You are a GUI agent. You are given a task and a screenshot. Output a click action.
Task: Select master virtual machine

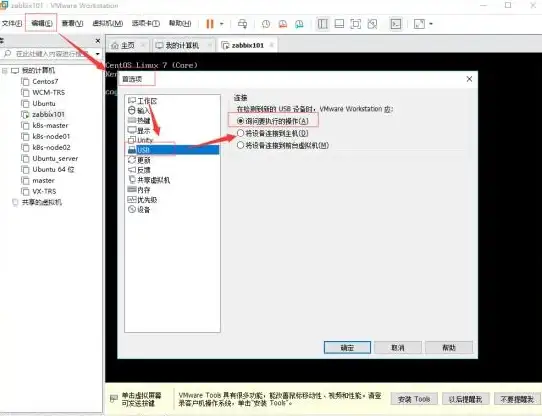43,181
